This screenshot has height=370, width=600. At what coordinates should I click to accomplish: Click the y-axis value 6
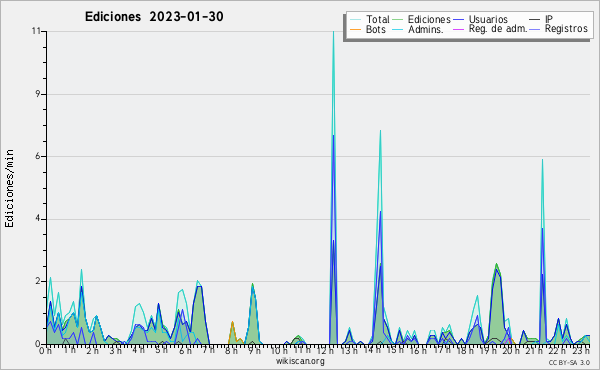[x=38, y=156]
